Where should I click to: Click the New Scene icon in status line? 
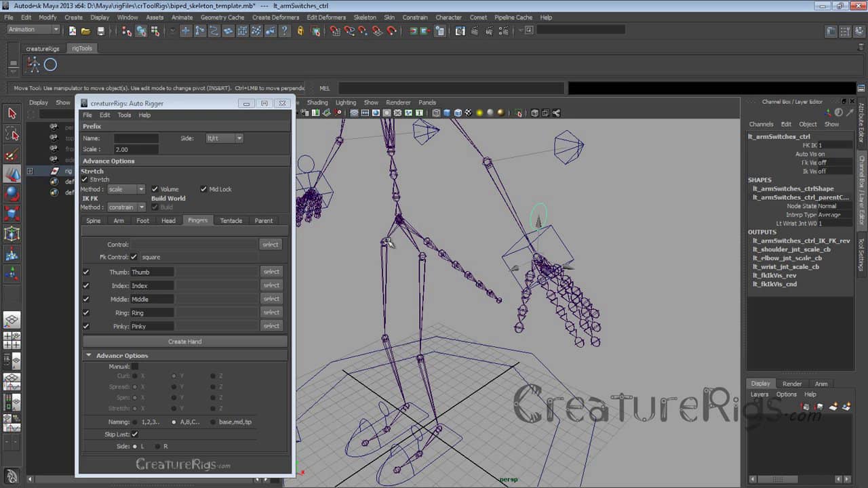click(73, 30)
